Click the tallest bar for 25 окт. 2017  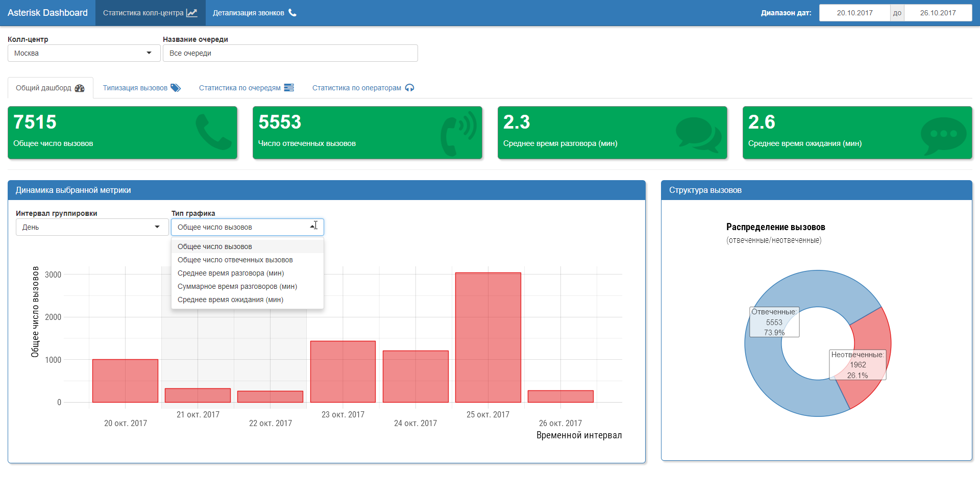(488, 337)
